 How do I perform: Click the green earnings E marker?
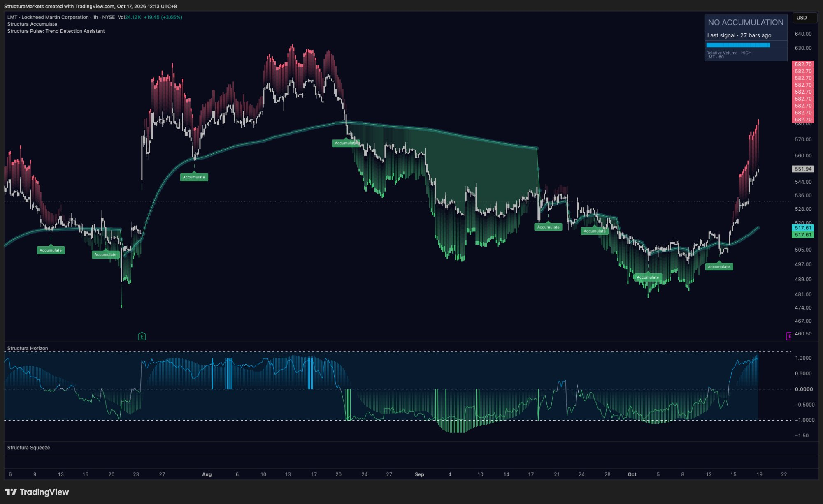click(142, 336)
